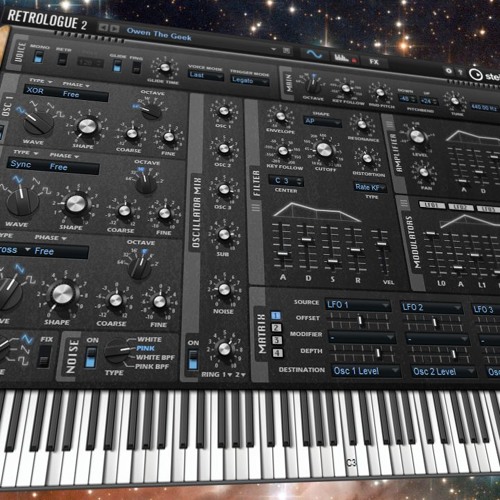The image size is (500, 500).
Task: Select the sine wave icon in OSC 1
Action: (21, 110)
